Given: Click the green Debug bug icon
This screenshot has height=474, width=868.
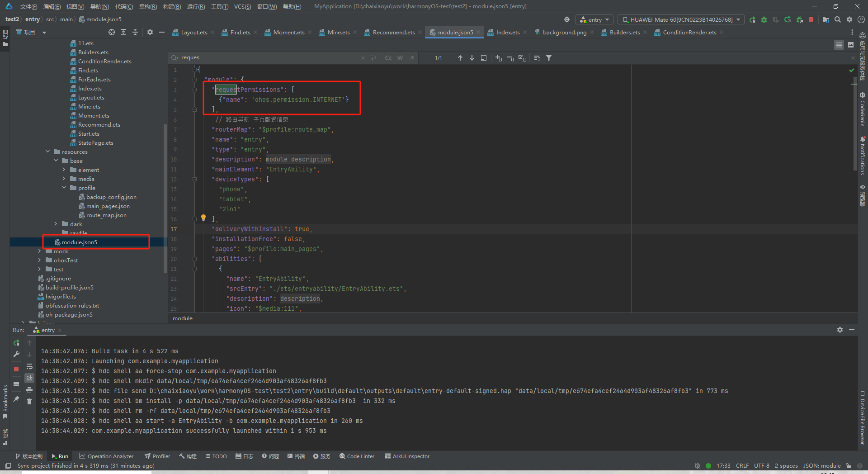Looking at the screenshot, I should 764,20.
